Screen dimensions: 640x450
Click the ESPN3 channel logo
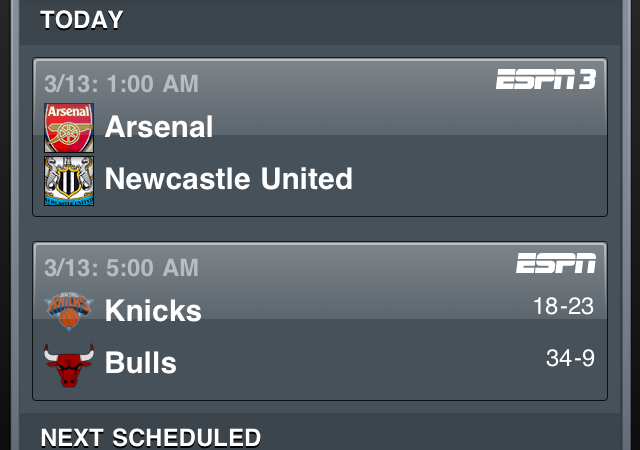coord(546,80)
